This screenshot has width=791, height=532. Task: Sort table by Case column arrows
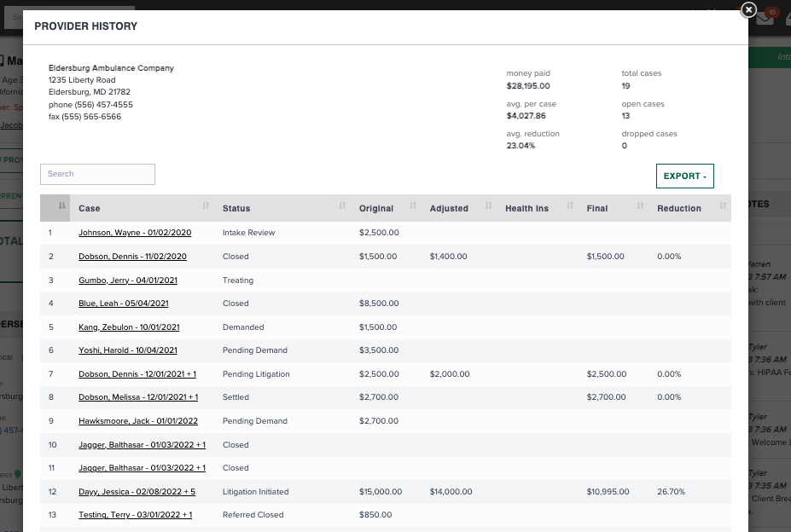click(206, 205)
